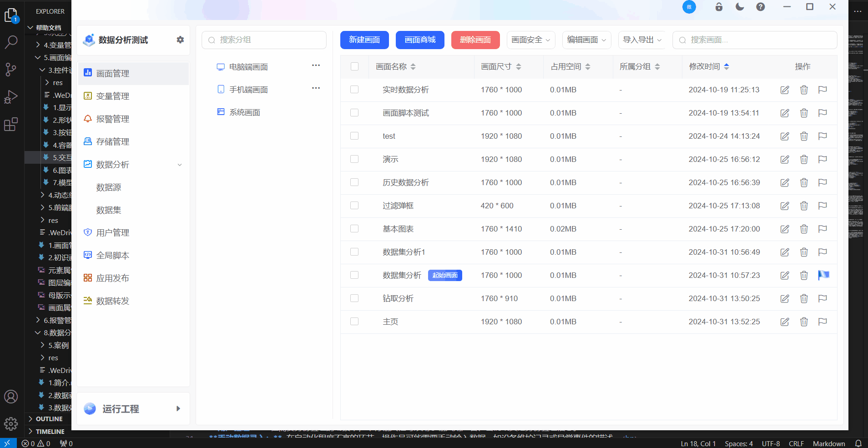Open 报警管理 panel
This screenshot has width=868, height=448.
(x=113, y=119)
